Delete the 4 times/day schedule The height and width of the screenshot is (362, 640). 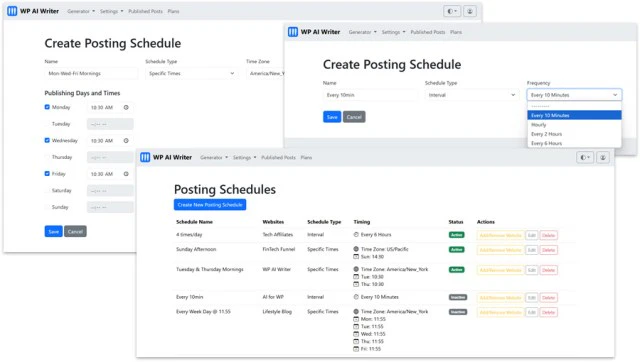pyautogui.click(x=548, y=235)
